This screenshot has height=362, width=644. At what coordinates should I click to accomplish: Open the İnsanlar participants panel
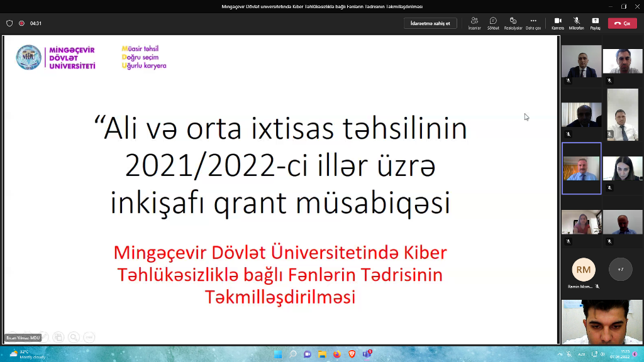[474, 23]
